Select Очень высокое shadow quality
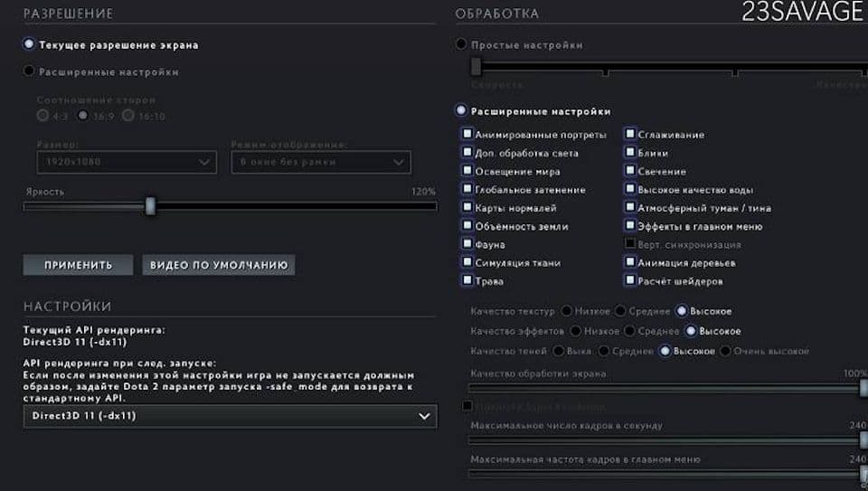 click(725, 351)
